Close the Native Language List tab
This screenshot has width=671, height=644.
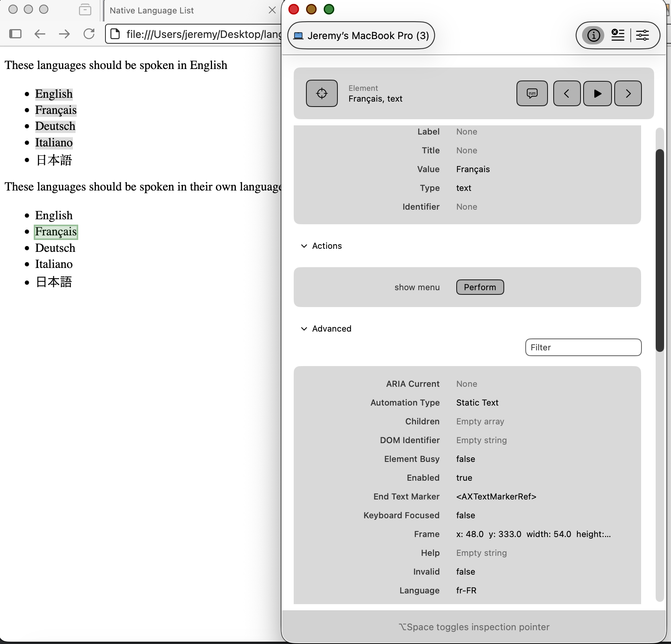[x=272, y=10]
